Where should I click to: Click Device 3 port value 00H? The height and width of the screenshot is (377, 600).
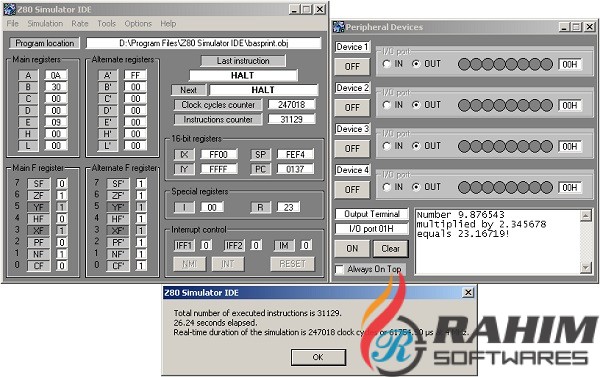570,146
